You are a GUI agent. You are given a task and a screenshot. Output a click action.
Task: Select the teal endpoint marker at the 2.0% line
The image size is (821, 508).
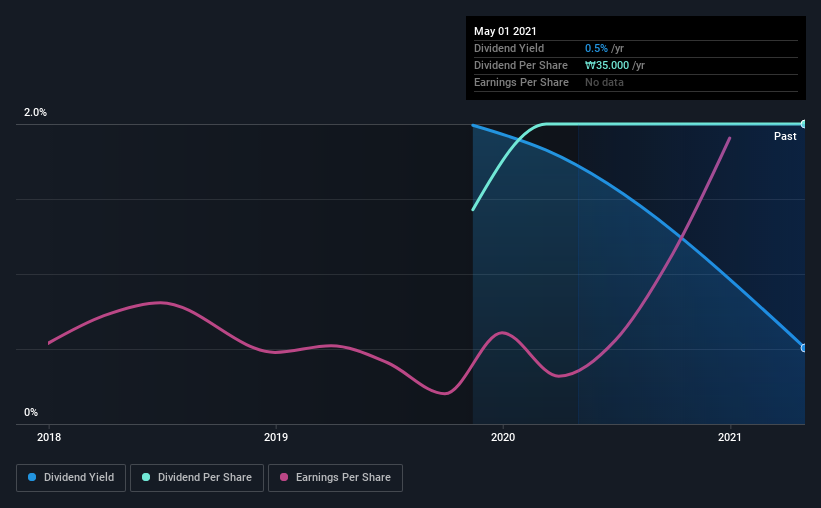click(803, 124)
